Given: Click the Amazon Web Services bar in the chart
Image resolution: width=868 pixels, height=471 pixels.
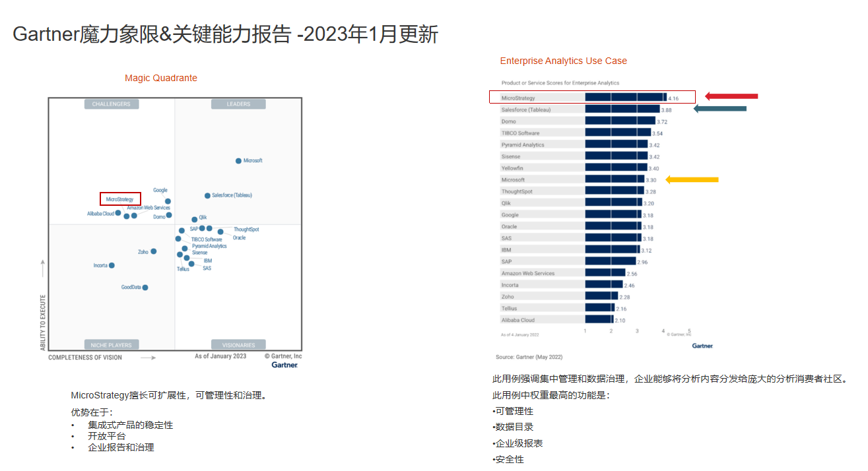Looking at the screenshot, I should point(605,273).
